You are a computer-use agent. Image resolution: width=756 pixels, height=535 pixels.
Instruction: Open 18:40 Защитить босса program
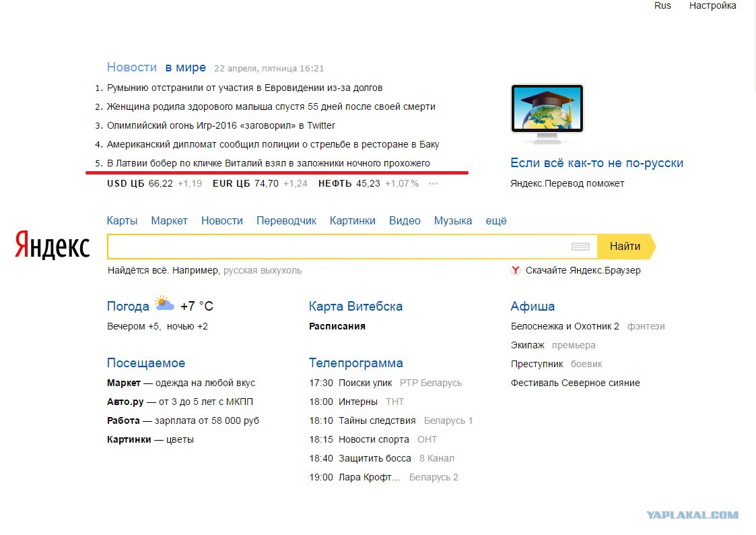360,458
